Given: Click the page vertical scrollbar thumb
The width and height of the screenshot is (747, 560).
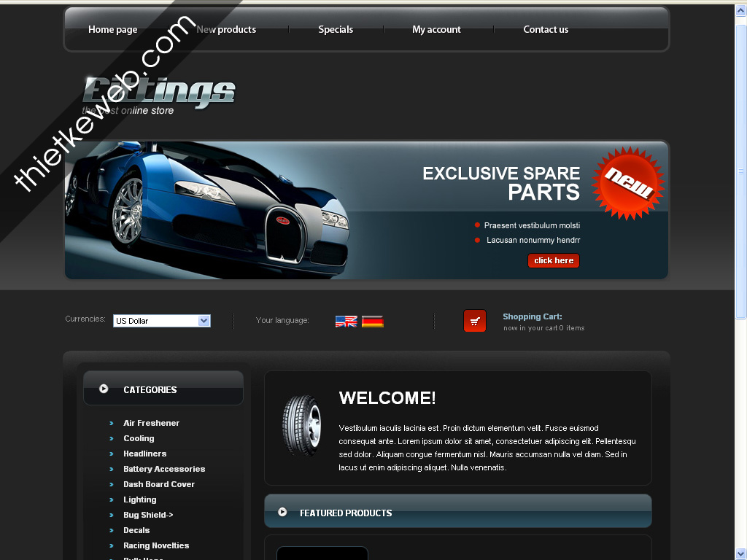Looking at the screenshot, I should click(740, 171).
